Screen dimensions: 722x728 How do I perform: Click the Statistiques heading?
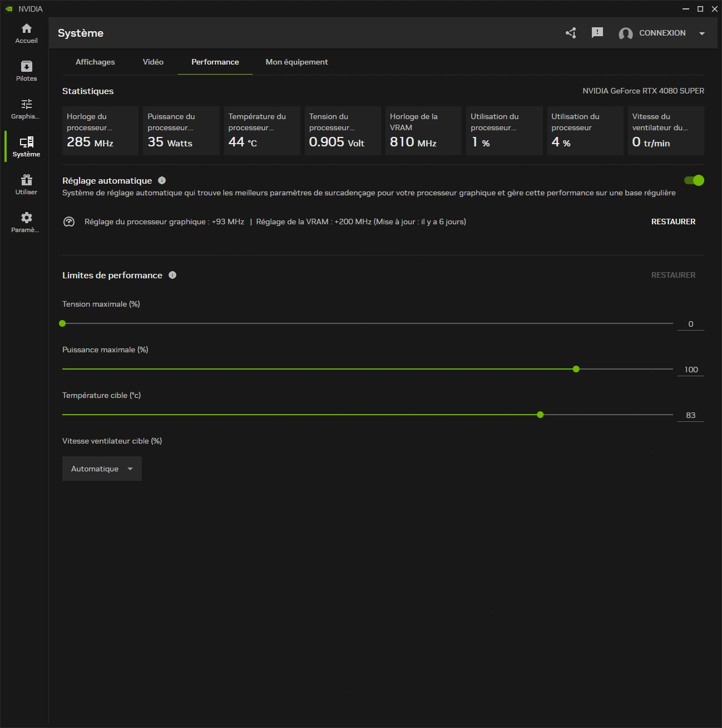(x=88, y=91)
